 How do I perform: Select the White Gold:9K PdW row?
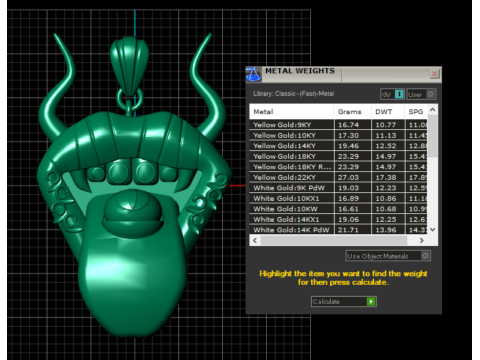[338, 188]
